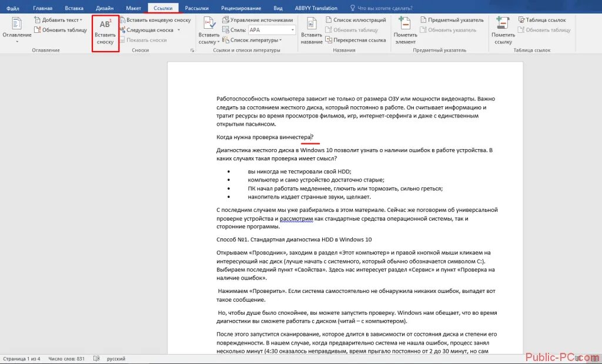
Task: Click the Вставить сноску footnote button
Action: 105,33
